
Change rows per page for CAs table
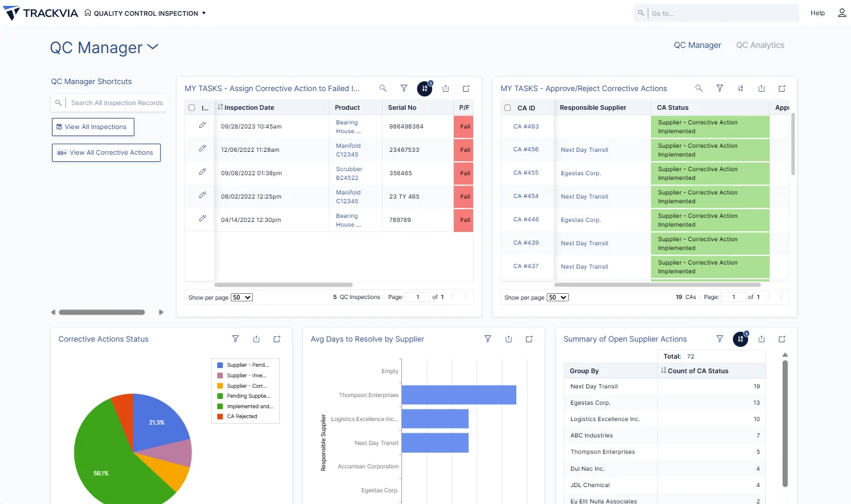coord(558,297)
